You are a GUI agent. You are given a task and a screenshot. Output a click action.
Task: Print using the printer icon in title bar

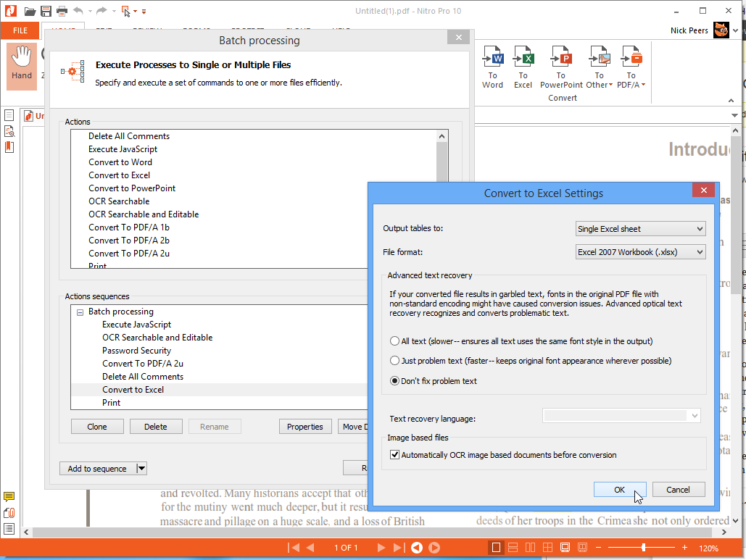tap(62, 11)
